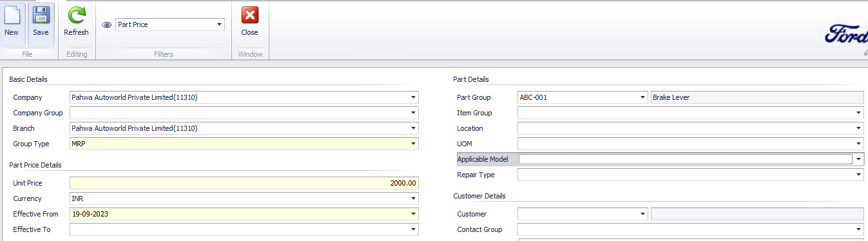Screen dimensions: 868x241
Task: Click the eye icon beside Part Price filter
Action: point(108,25)
